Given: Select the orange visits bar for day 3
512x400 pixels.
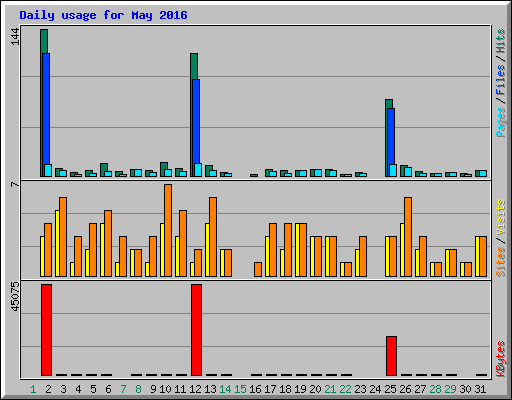Looking at the screenshot, I should pos(63,237).
